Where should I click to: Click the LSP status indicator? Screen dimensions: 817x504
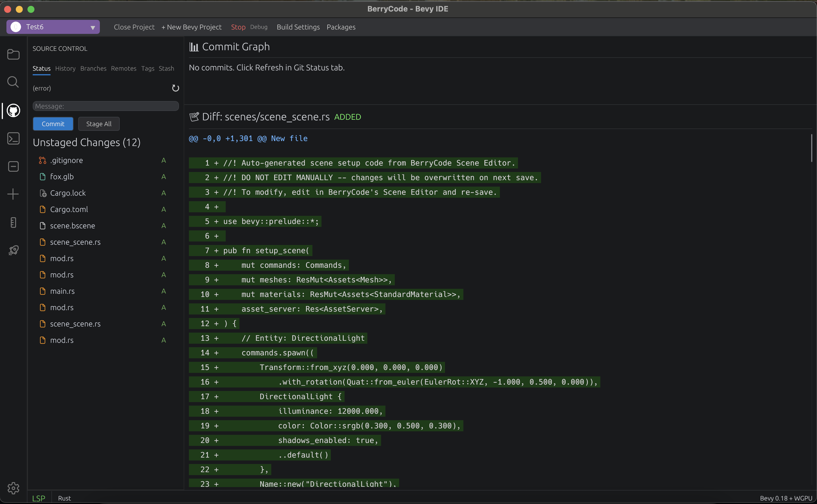(39, 498)
